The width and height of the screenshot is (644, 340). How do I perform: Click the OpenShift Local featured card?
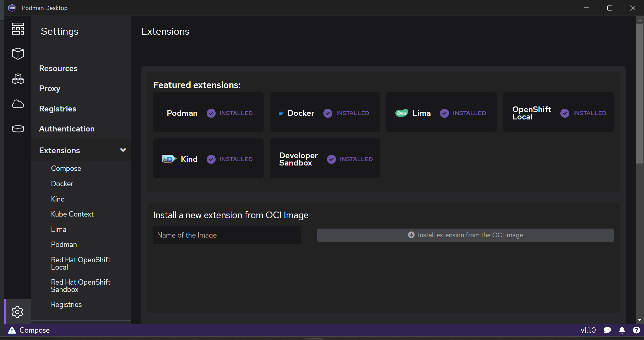[558, 112]
